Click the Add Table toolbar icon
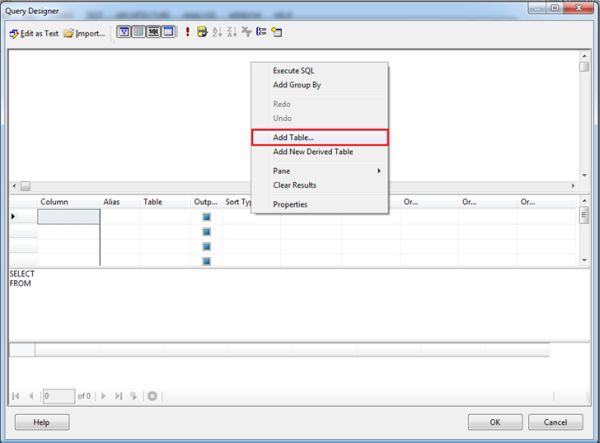The height and width of the screenshot is (443, 600). point(276,32)
